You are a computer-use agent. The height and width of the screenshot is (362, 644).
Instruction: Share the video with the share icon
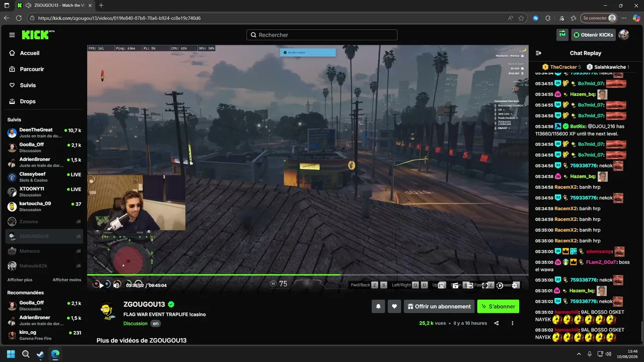[497, 323]
